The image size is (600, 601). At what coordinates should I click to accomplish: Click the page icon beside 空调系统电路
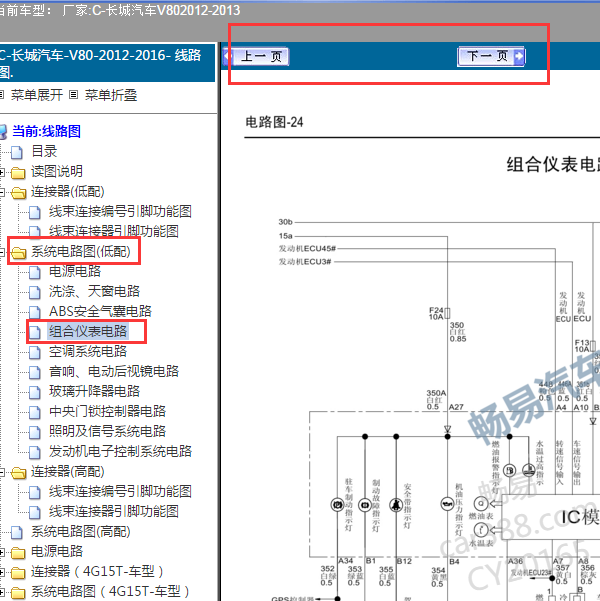(x=35, y=352)
